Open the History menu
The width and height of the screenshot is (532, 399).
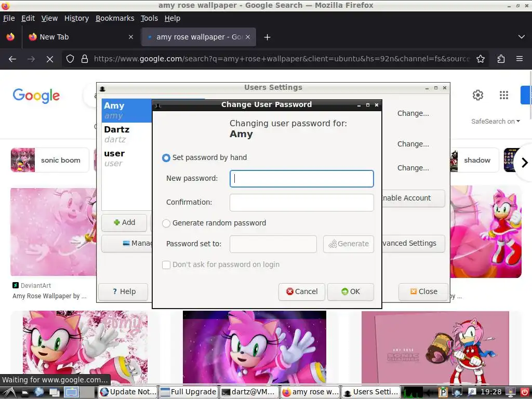[77, 18]
